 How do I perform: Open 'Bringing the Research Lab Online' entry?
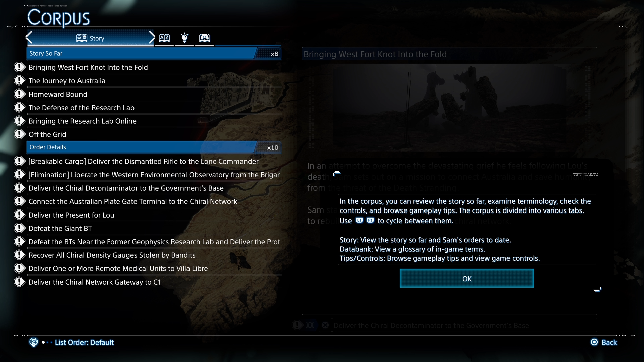pos(154,121)
